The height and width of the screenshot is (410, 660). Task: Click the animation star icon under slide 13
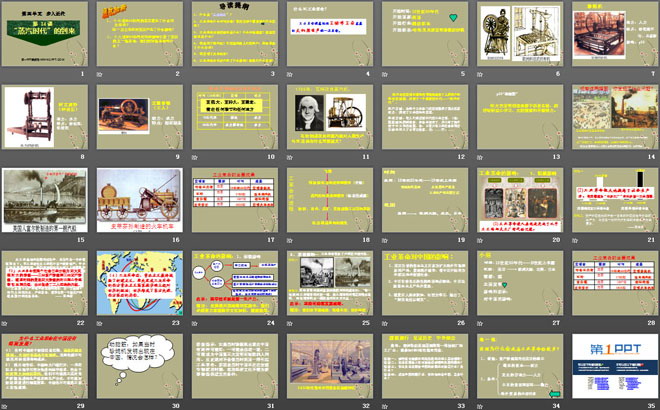coord(480,157)
